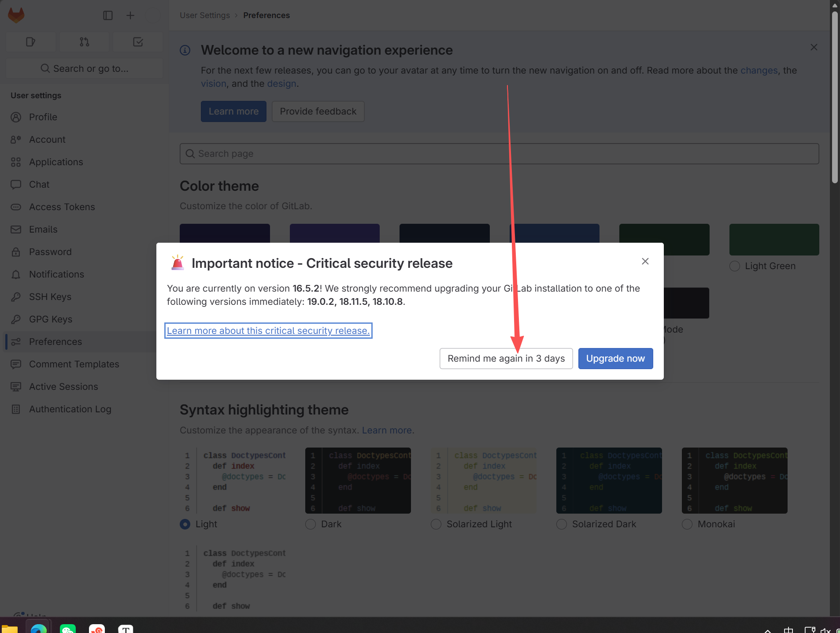
Task: Open WeChat from the taskbar
Action: [x=68, y=629]
